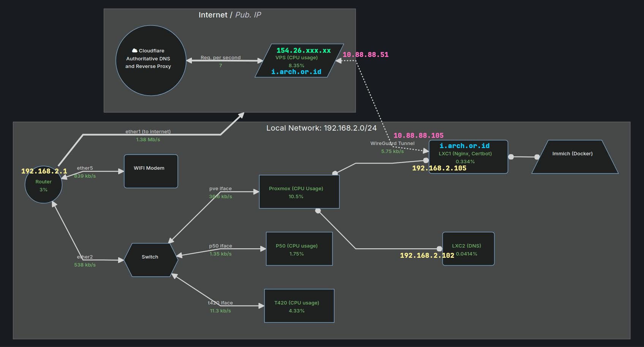
Task: Select the WIFI Modem node
Action: click(x=151, y=171)
